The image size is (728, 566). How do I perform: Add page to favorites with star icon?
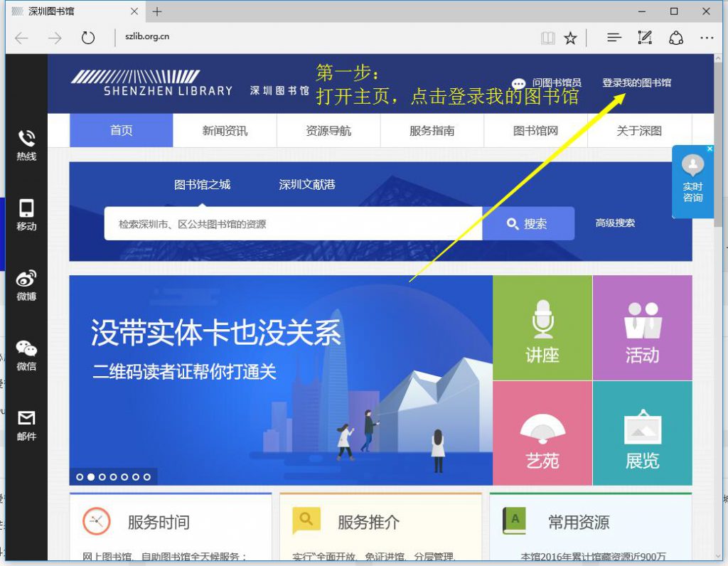point(570,38)
